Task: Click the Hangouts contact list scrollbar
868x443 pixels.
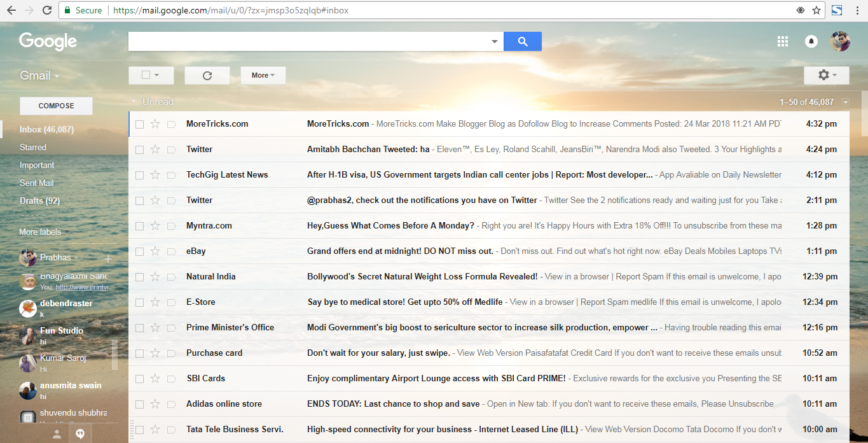Action: pos(115,354)
